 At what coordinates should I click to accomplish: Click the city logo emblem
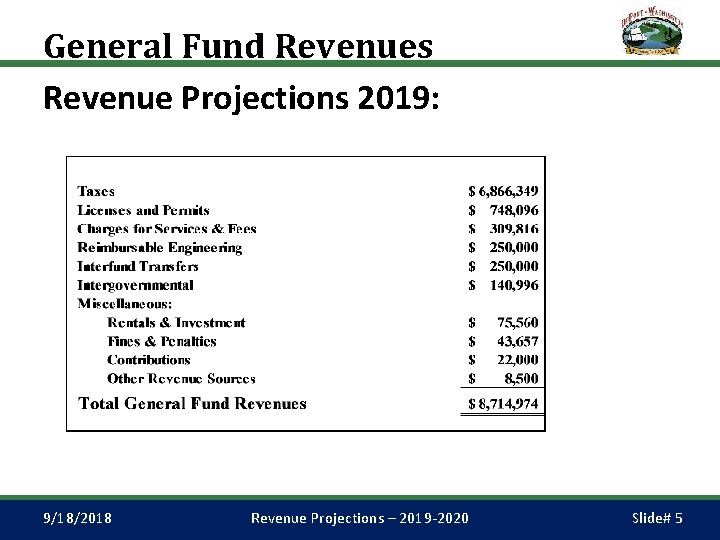pyautogui.click(x=652, y=31)
